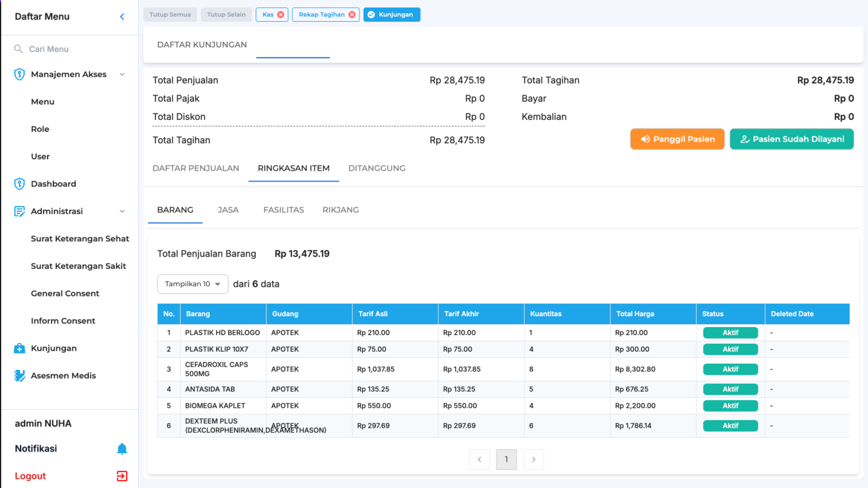
Task: Collapse the Manajemen Akses chevron
Action: click(x=122, y=74)
